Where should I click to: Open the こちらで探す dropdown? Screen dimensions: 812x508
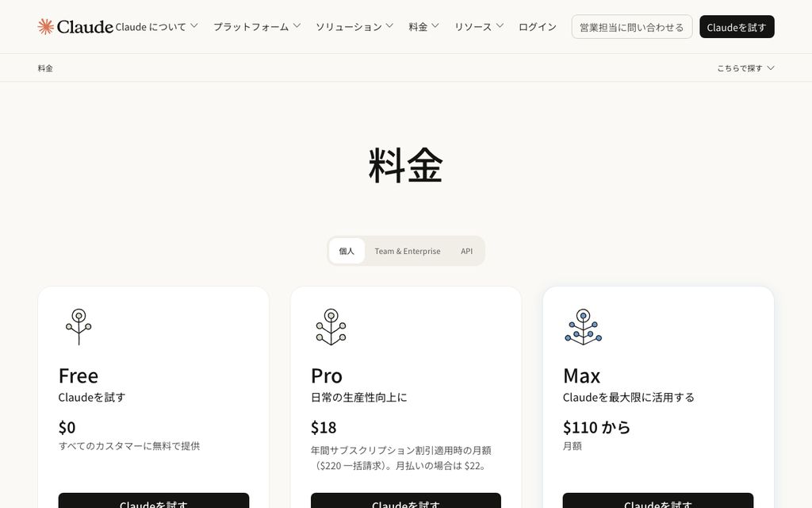click(x=745, y=68)
